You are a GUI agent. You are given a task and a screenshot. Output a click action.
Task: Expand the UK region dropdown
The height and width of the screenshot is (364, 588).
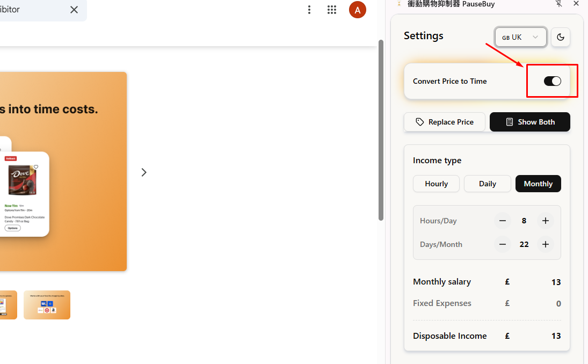tap(520, 37)
